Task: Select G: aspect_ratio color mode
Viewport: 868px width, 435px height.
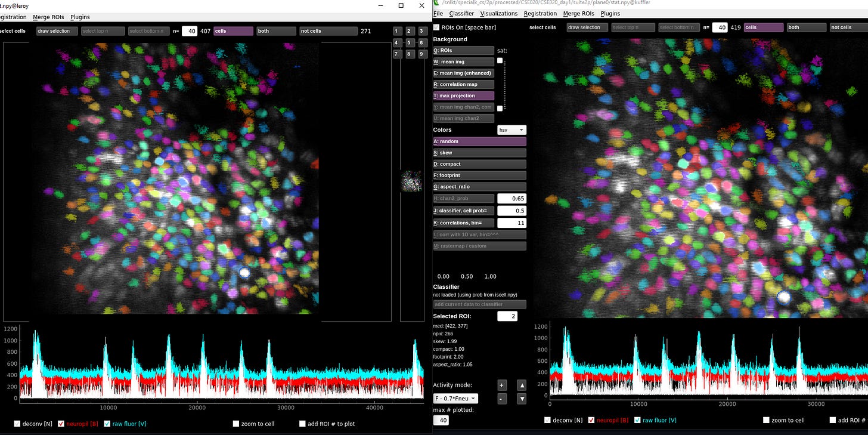Action: coord(479,187)
